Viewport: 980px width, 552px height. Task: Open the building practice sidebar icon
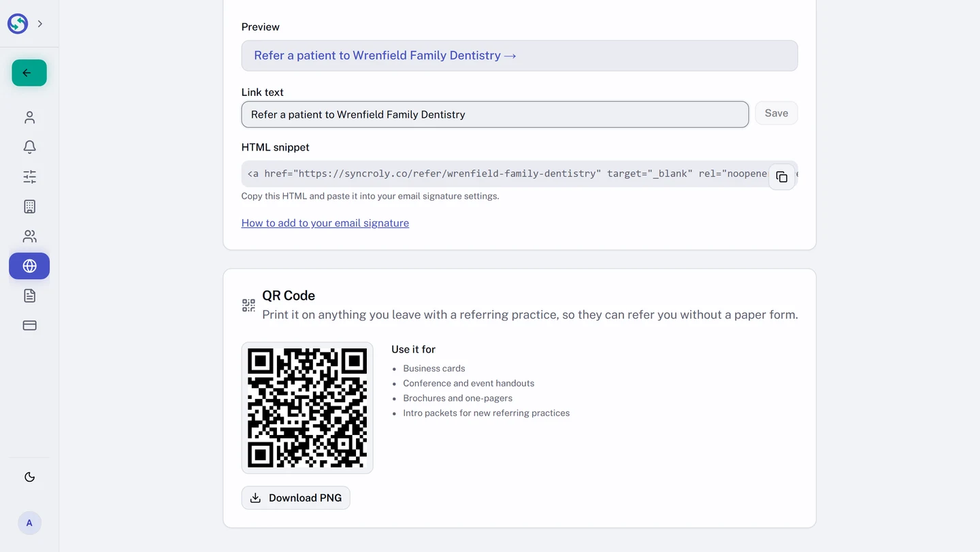click(29, 206)
